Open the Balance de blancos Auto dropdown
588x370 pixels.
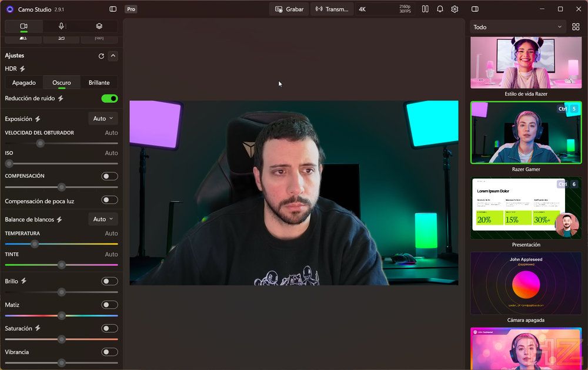tap(103, 219)
